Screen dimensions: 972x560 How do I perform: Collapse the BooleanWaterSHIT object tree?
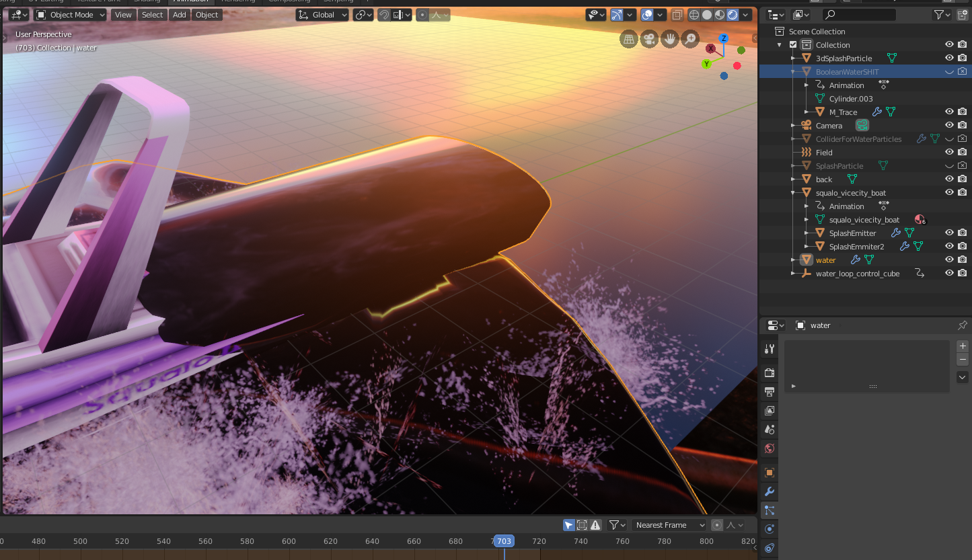(793, 72)
